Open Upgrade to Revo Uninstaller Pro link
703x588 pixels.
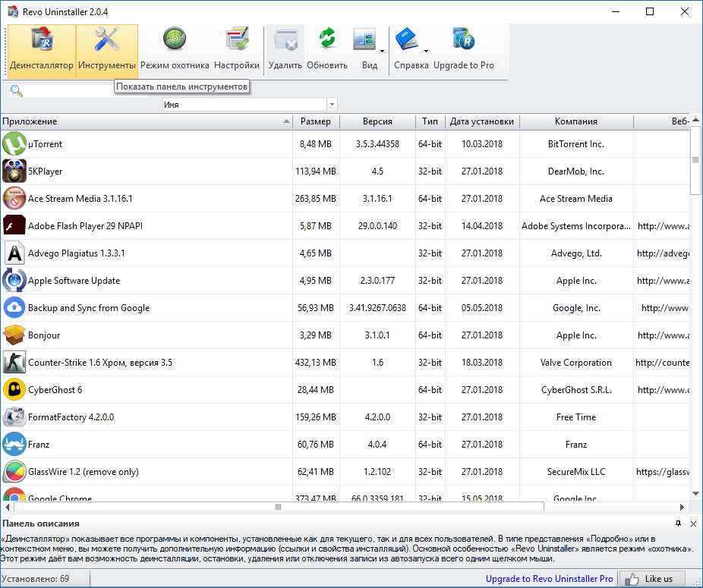click(x=549, y=579)
